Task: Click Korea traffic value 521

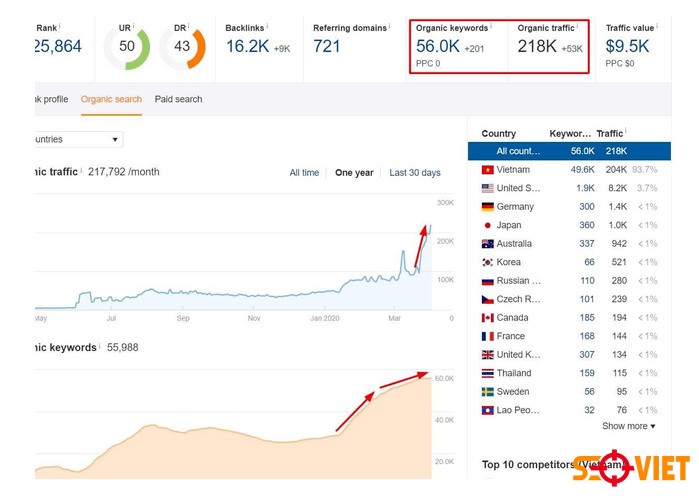Action: (619, 262)
